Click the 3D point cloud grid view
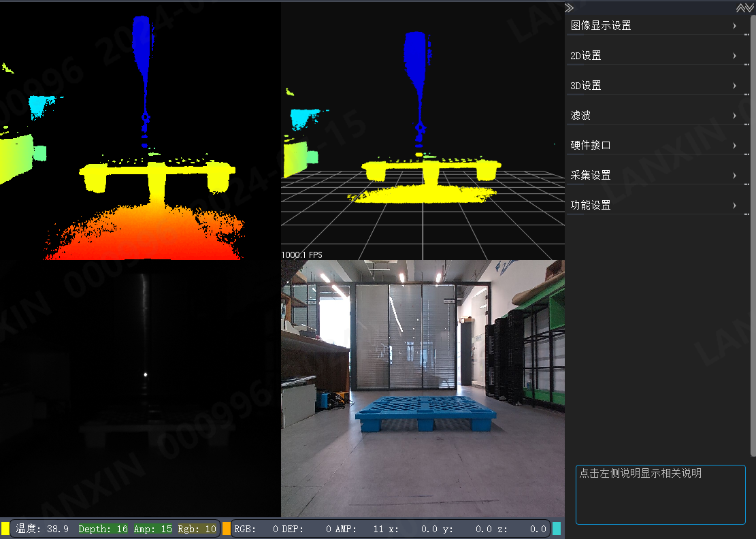 (423, 131)
